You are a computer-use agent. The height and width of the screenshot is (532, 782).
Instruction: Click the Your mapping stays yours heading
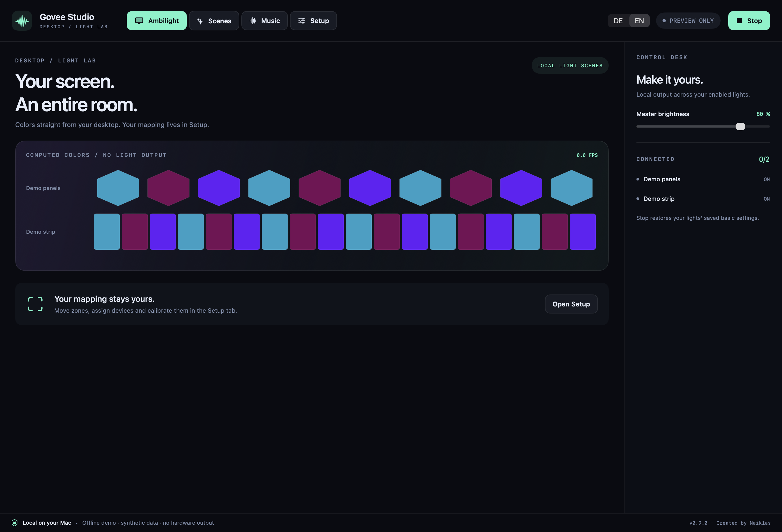click(x=104, y=299)
